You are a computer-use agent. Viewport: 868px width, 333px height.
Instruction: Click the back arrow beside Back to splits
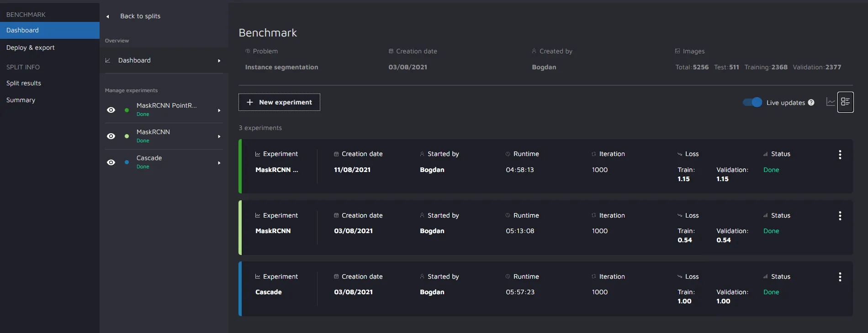tap(108, 16)
